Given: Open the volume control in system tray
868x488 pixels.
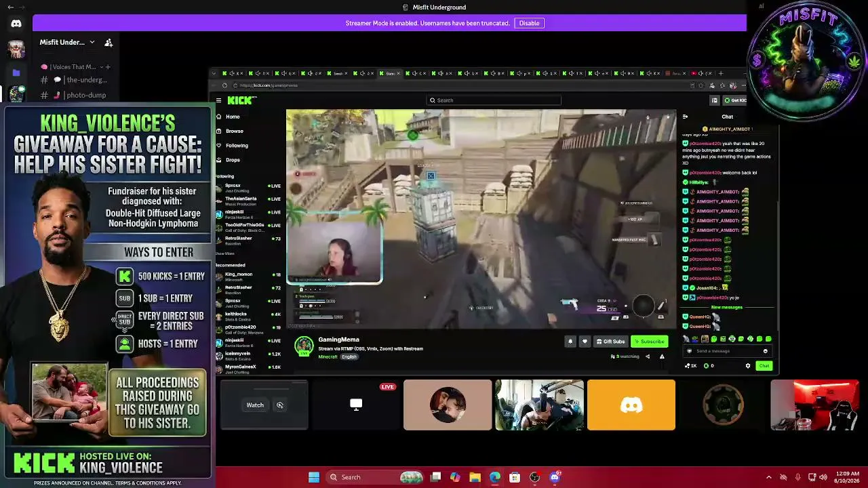Looking at the screenshot, I should click(824, 477).
